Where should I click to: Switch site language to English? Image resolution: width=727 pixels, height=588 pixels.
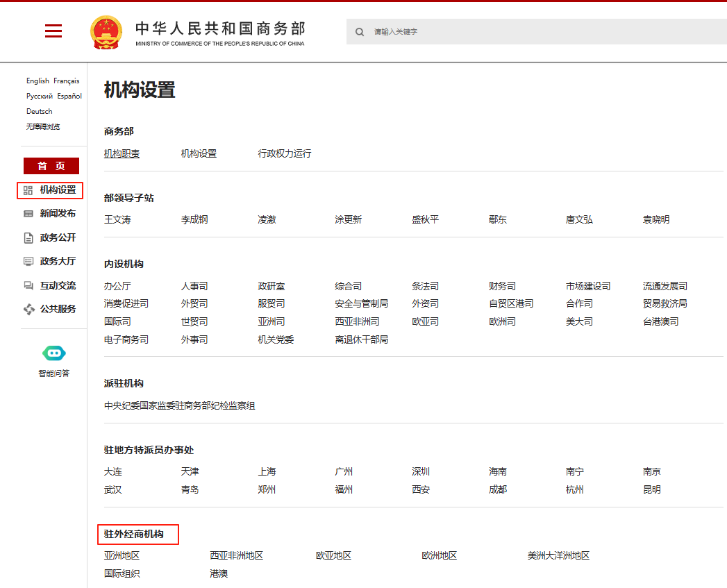(x=37, y=81)
